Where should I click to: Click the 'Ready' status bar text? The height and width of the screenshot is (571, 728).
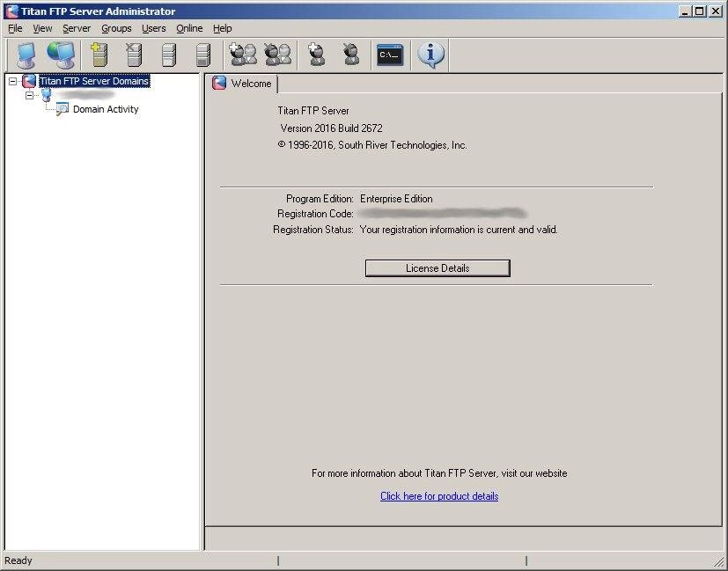tap(18, 560)
